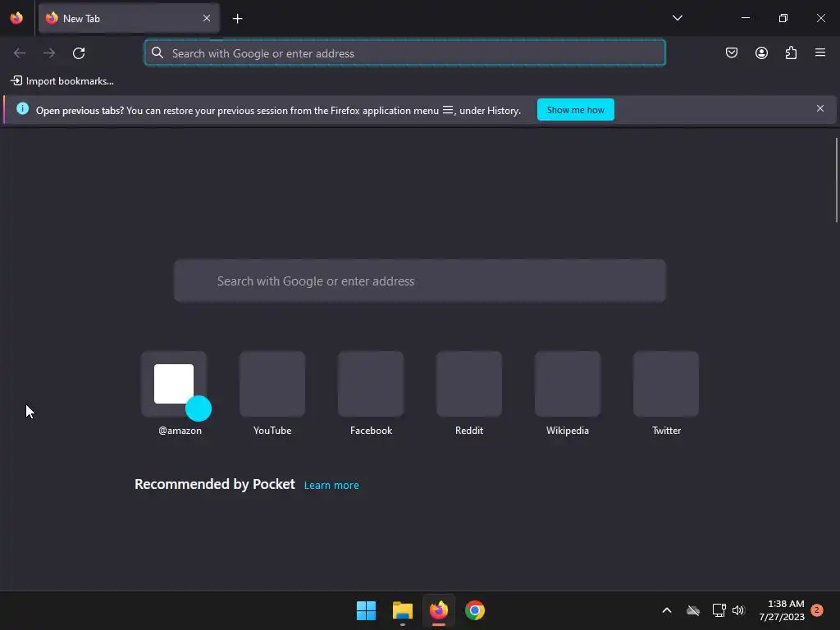The width and height of the screenshot is (840, 630).
Task: Click Import bookmarks in bookmarks toolbar
Action: (62, 81)
